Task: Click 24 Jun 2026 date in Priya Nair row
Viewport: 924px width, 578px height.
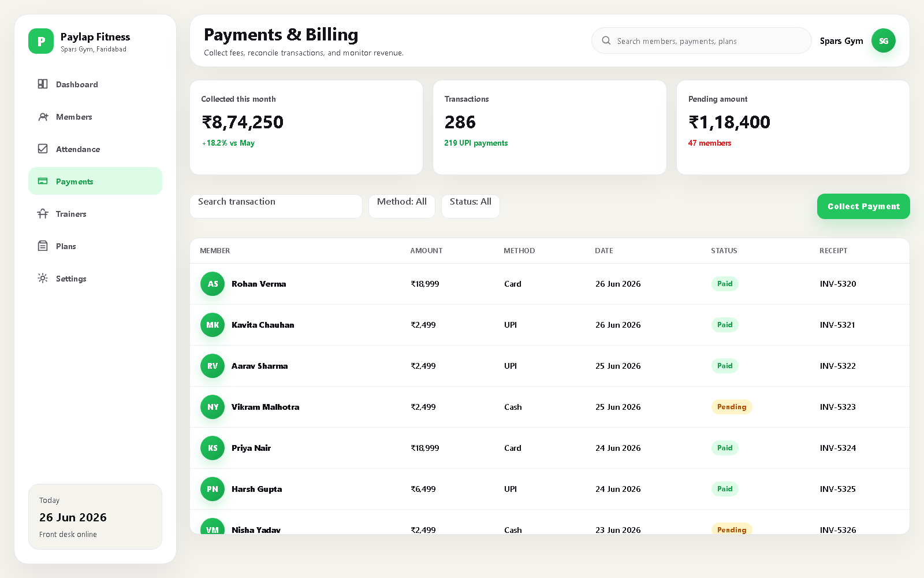Action: click(x=618, y=448)
